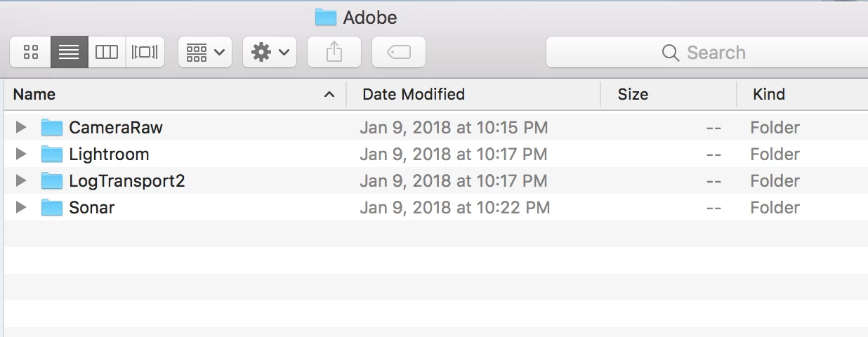Switch to Cover Flow view

pyautogui.click(x=145, y=52)
